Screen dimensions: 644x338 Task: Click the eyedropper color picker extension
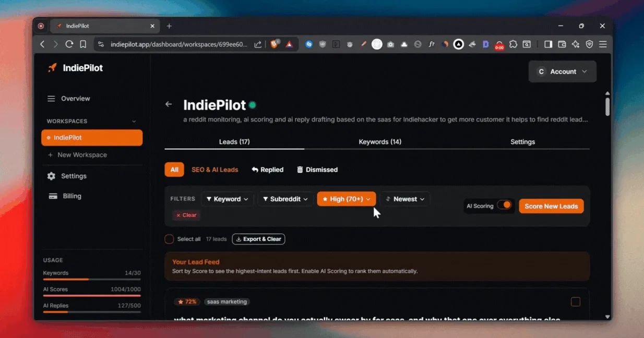[x=363, y=44]
